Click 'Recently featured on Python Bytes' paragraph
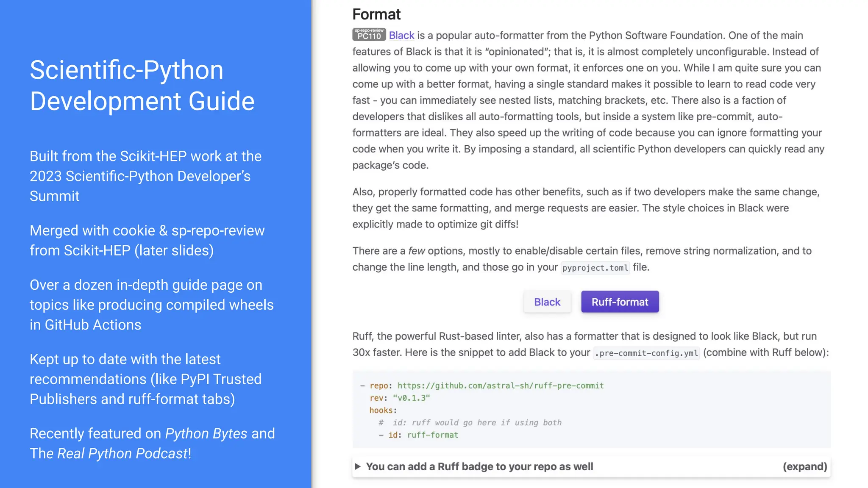This screenshot has width=868, height=488. 153,444
